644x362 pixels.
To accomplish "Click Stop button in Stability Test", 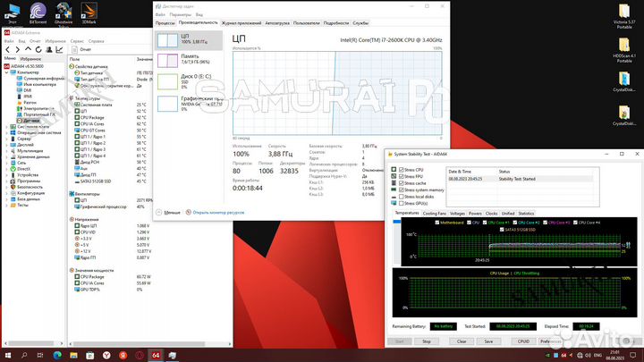I will coord(427,341).
